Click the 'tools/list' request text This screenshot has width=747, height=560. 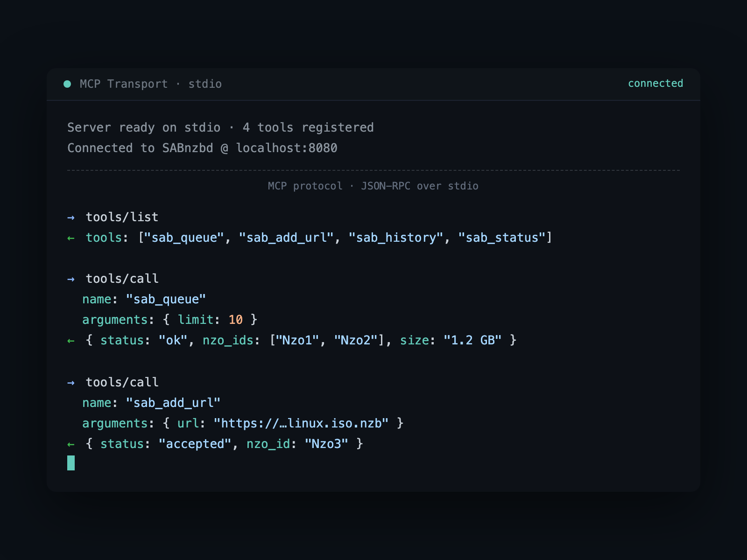coord(122,217)
